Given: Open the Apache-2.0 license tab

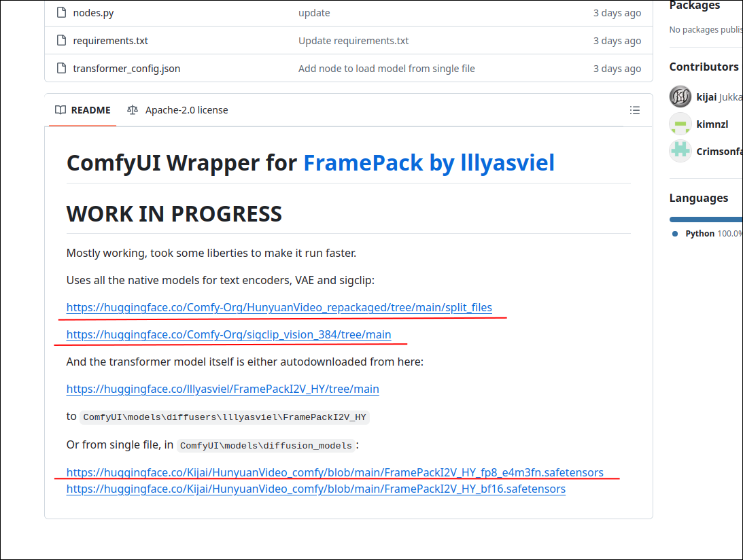Looking at the screenshot, I should pyautogui.click(x=186, y=109).
